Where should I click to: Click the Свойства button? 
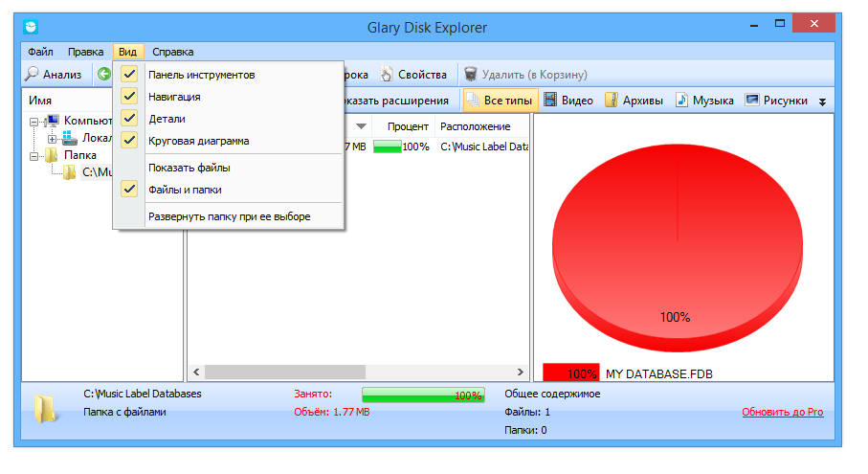pyautogui.click(x=414, y=74)
